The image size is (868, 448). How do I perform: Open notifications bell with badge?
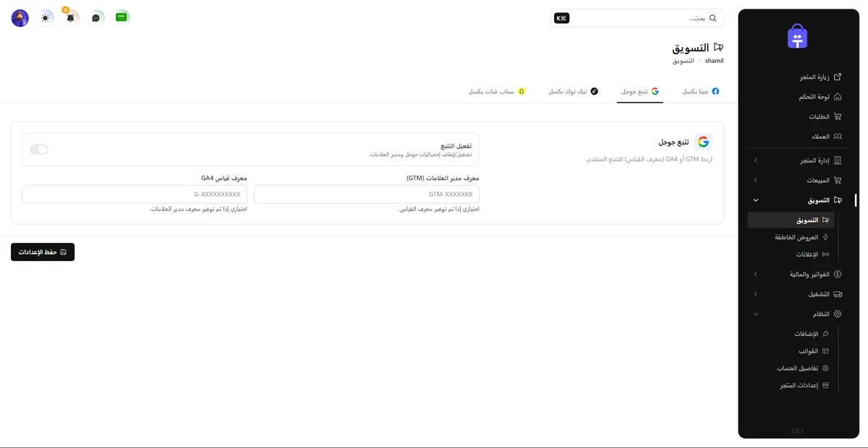[x=70, y=18]
